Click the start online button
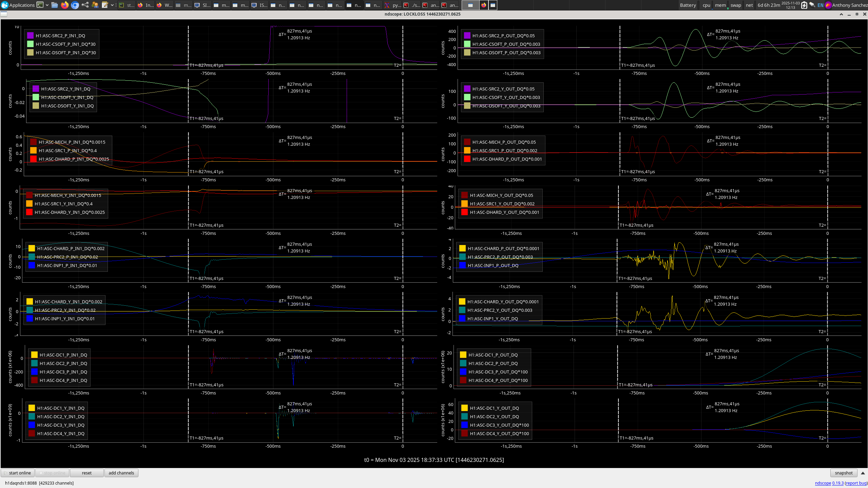The width and height of the screenshot is (868, 488). pyautogui.click(x=18, y=473)
